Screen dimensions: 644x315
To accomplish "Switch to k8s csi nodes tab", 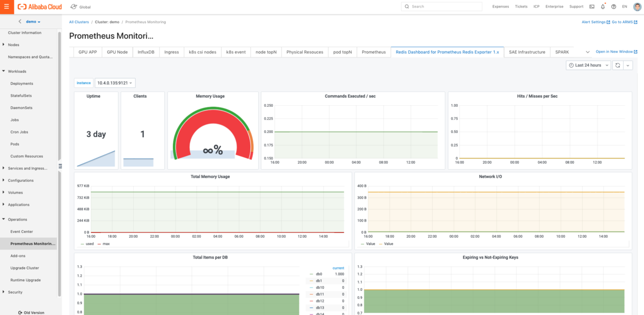I will [203, 52].
